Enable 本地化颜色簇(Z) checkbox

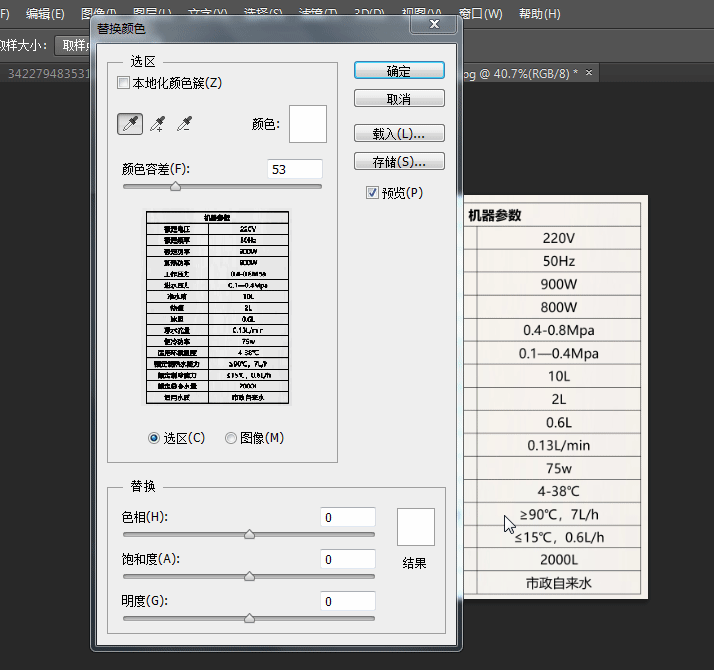point(123,83)
